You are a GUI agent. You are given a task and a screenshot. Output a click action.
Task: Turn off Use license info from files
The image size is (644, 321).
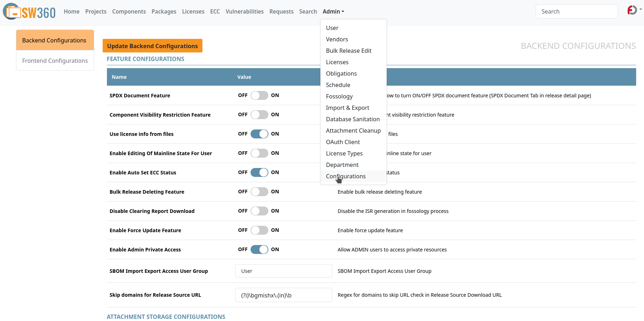pos(259,134)
